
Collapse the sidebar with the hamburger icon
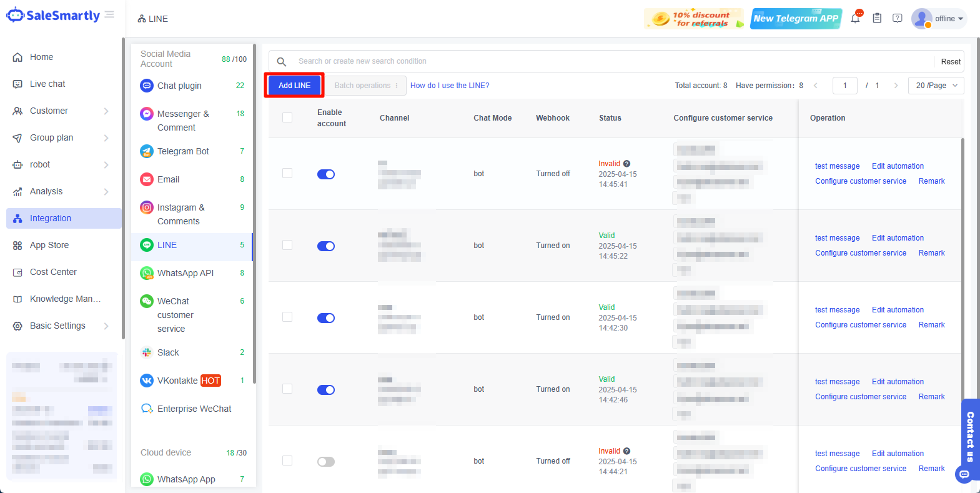coord(110,14)
